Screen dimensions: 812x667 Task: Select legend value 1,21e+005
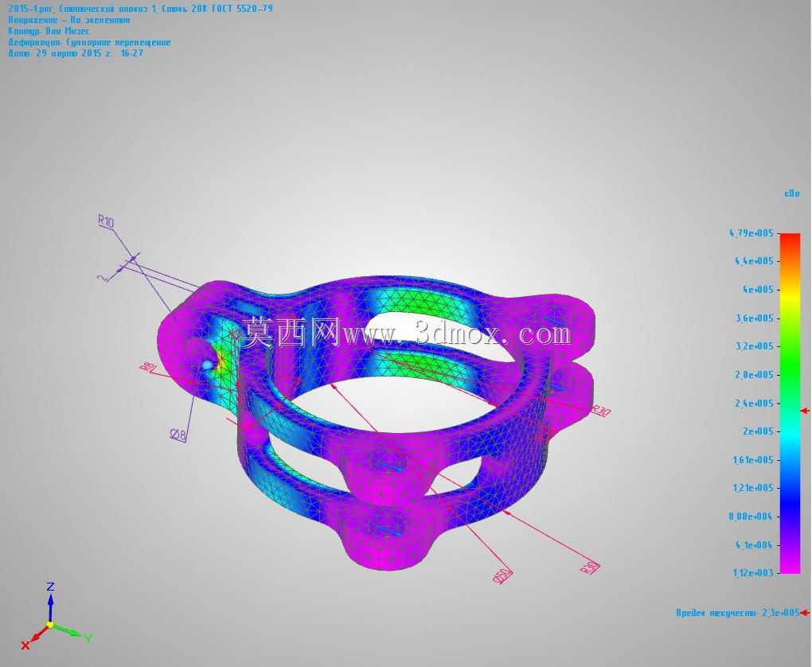[x=753, y=488]
